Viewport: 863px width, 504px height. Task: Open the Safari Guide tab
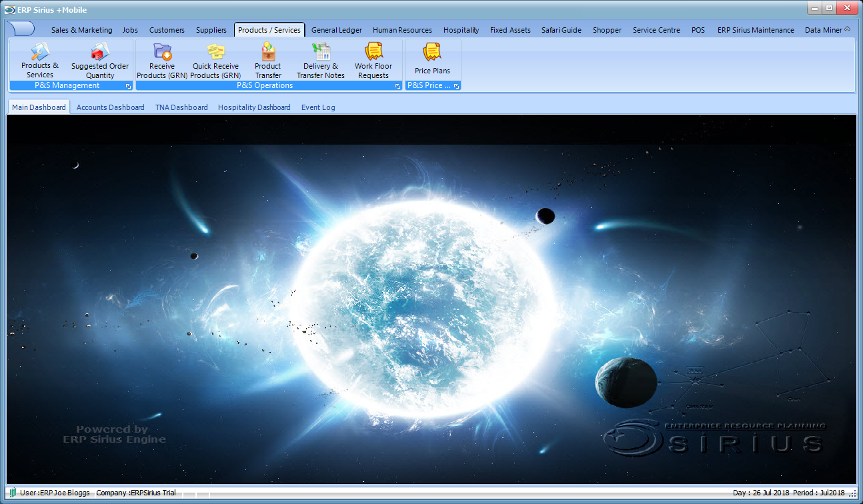pos(562,30)
